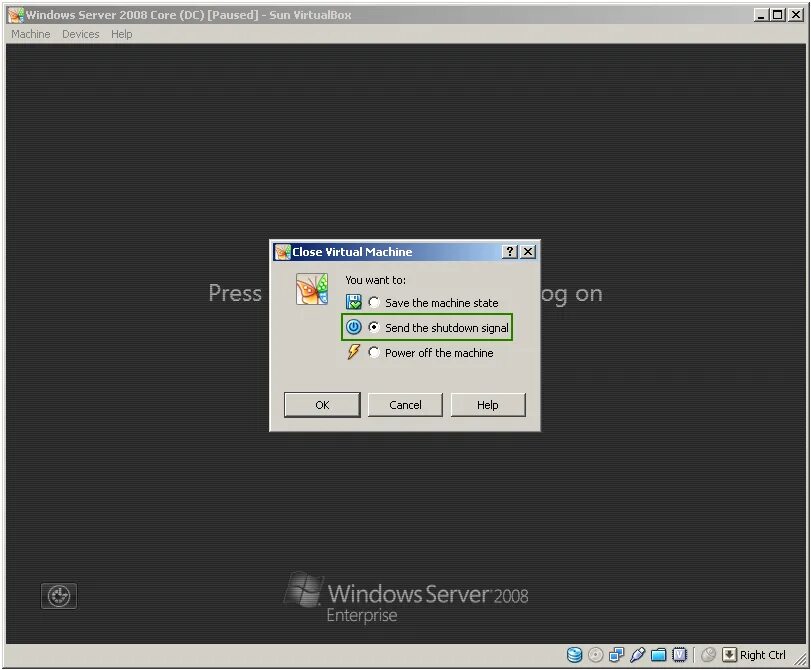This screenshot has width=811, height=670.
Task: Minimize the VirtualBox window
Action: (760, 15)
